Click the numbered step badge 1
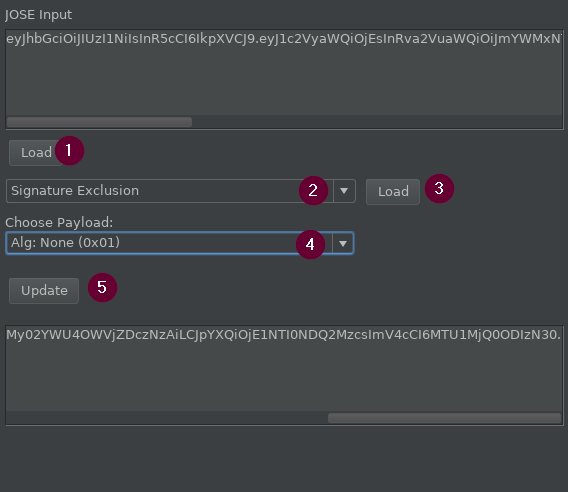568x492 pixels. click(70, 151)
